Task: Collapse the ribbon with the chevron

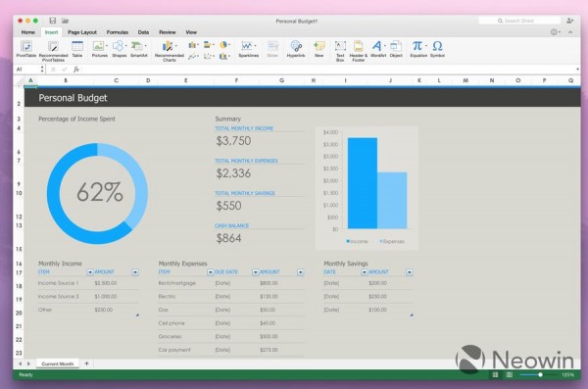Action: 570,32
